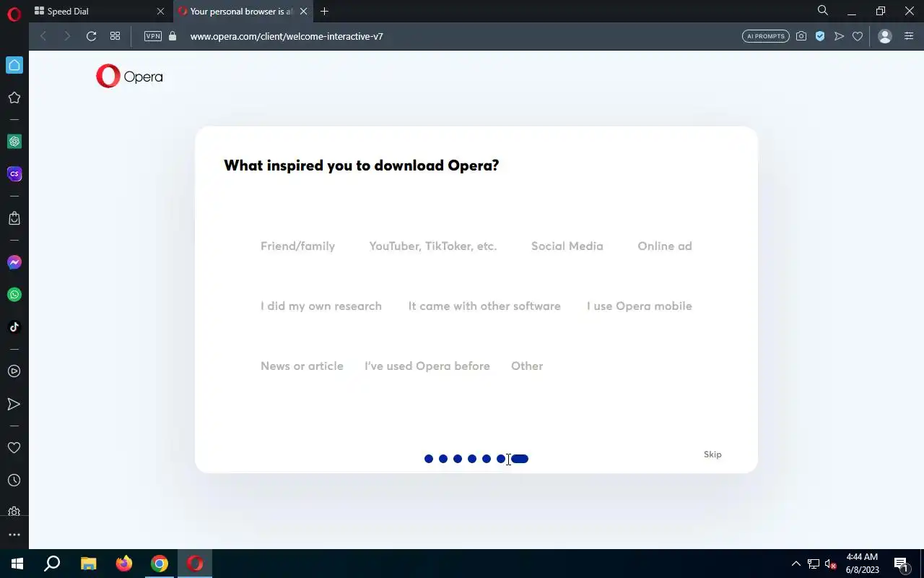Open browsing history clock icon
924x578 pixels.
tap(14, 480)
